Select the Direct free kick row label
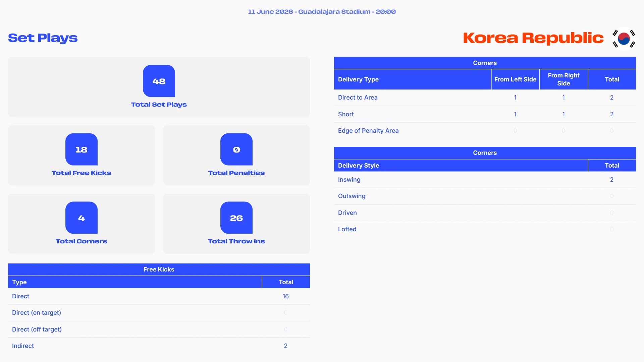This screenshot has height=362, width=644. point(21,296)
